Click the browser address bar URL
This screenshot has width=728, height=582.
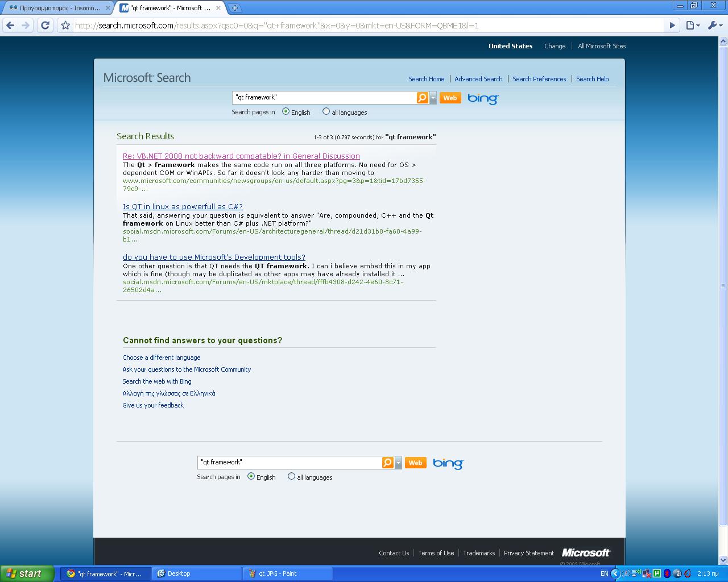368,25
